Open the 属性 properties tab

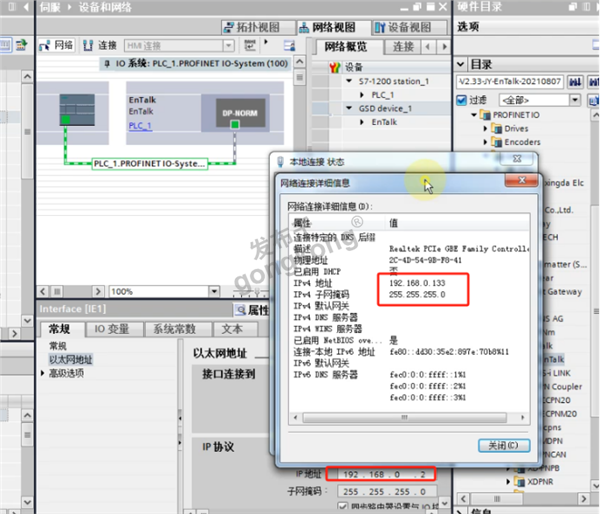pos(253,310)
